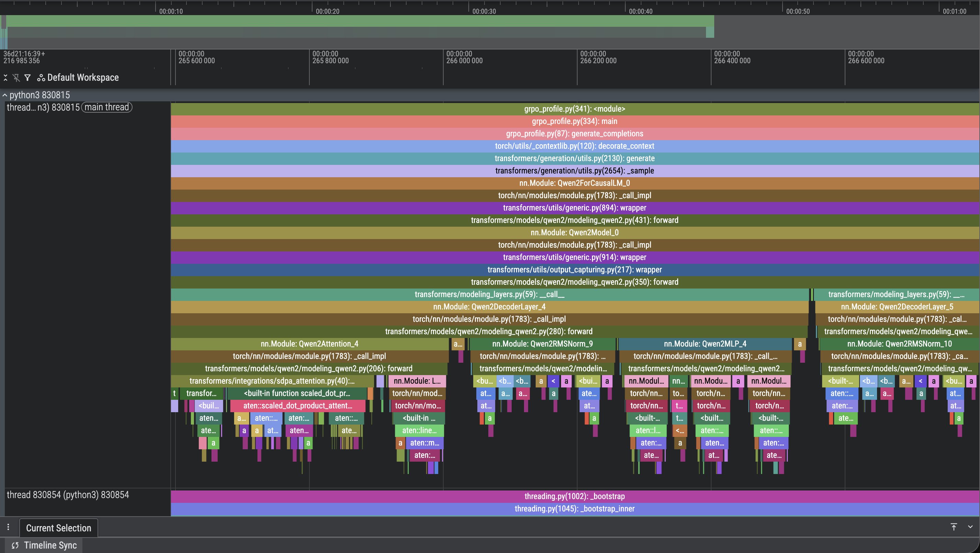The height and width of the screenshot is (553, 980).
Task: Select slice nn.Module: Qwen2RMSNorm_9
Action: [543, 344]
